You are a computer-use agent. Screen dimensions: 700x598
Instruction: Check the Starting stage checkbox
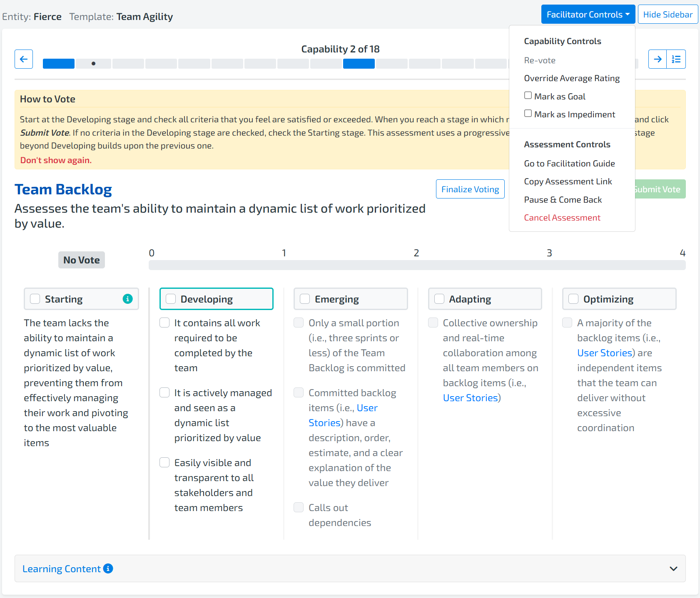coord(35,299)
